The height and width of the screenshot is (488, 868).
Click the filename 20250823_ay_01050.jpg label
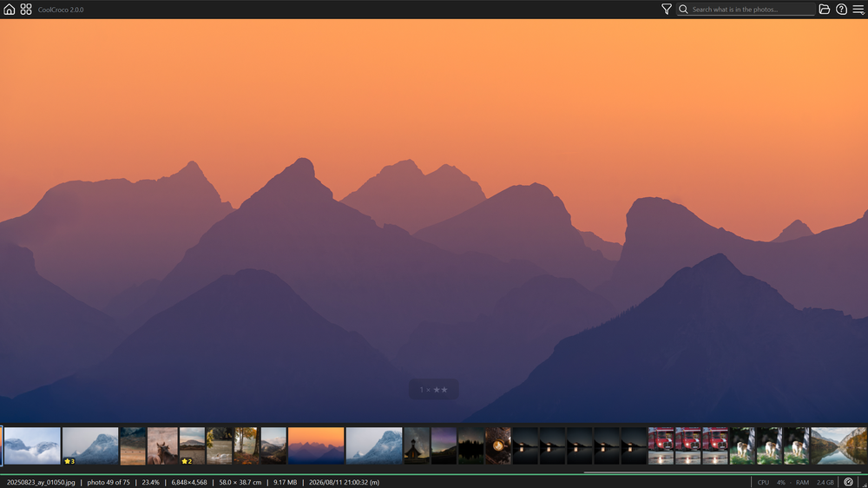(x=41, y=483)
